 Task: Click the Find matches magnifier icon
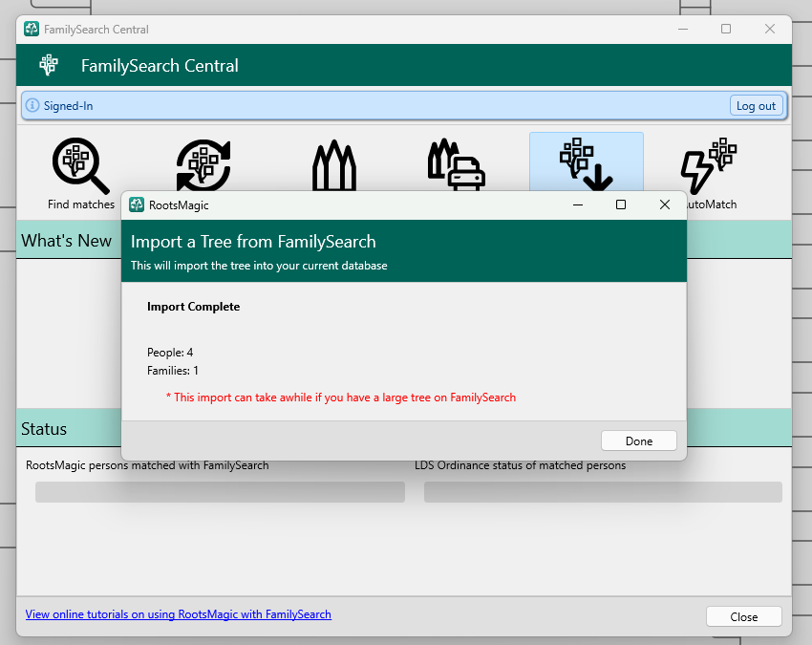click(81, 165)
